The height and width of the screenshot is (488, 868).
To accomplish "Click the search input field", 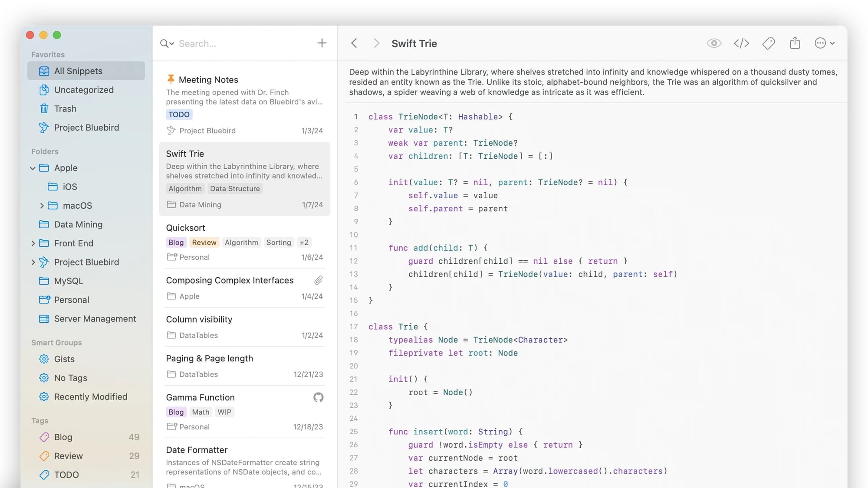I will (238, 43).
